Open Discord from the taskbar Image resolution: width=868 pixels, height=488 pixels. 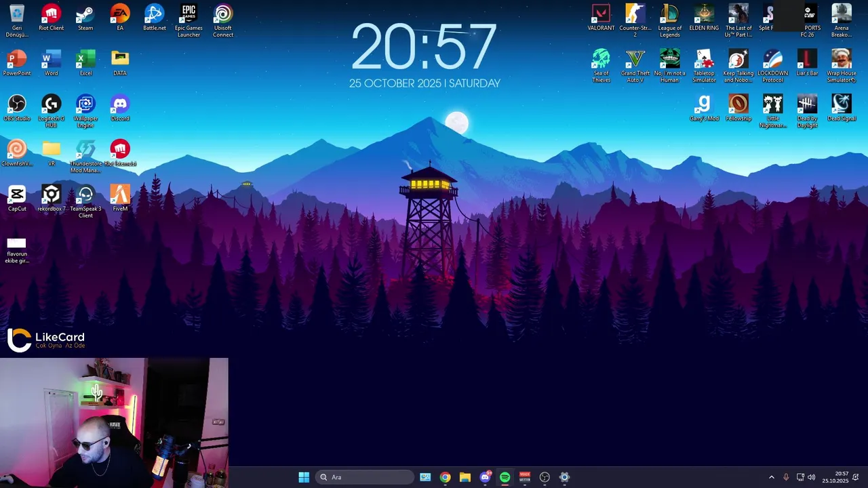pyautogui.click(x=485, y=477)
